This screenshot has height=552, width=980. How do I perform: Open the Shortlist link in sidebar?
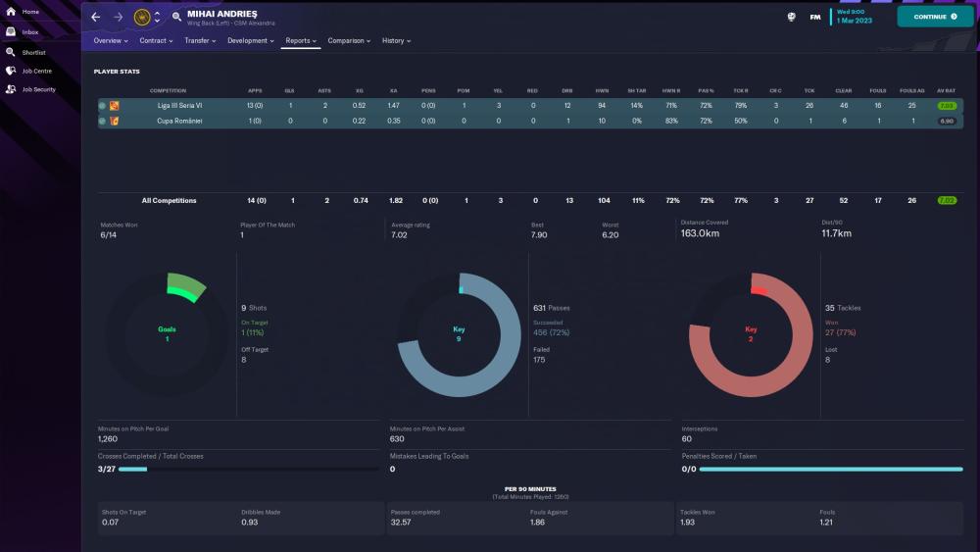pos(32,52)
